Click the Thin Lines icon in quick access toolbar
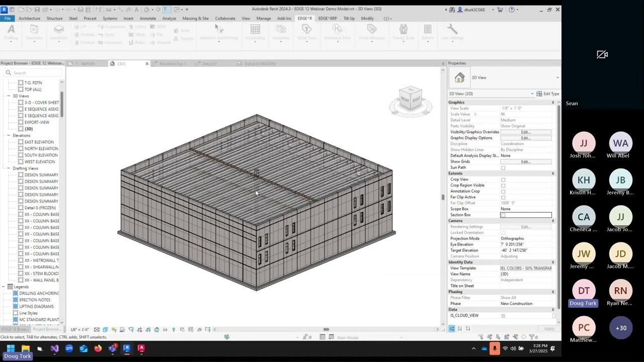The height and width of the screenshot is (362, 644). click(166, 10)
